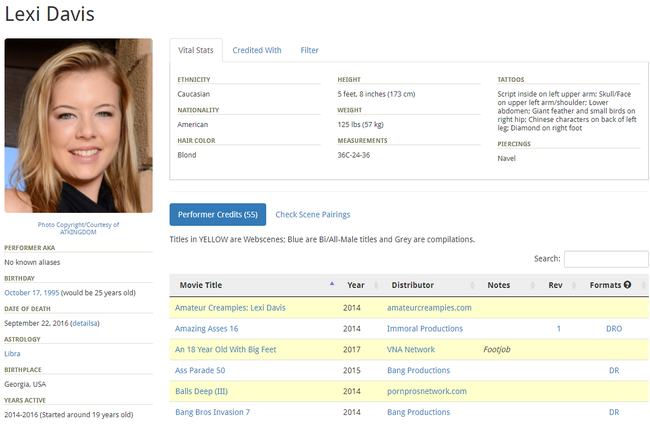Screen dimensions: 650x424
Task: Open the pornprosnetwork.com distributor link
Action: point(427,391)
